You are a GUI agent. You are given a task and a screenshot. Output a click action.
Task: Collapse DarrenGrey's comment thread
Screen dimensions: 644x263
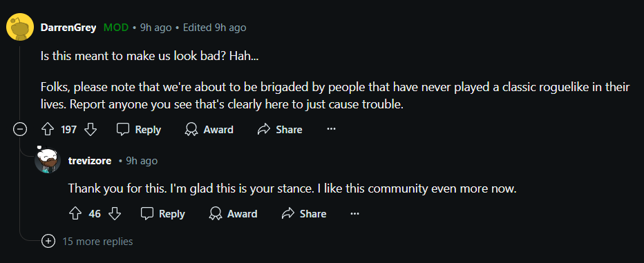pos(20,130)
